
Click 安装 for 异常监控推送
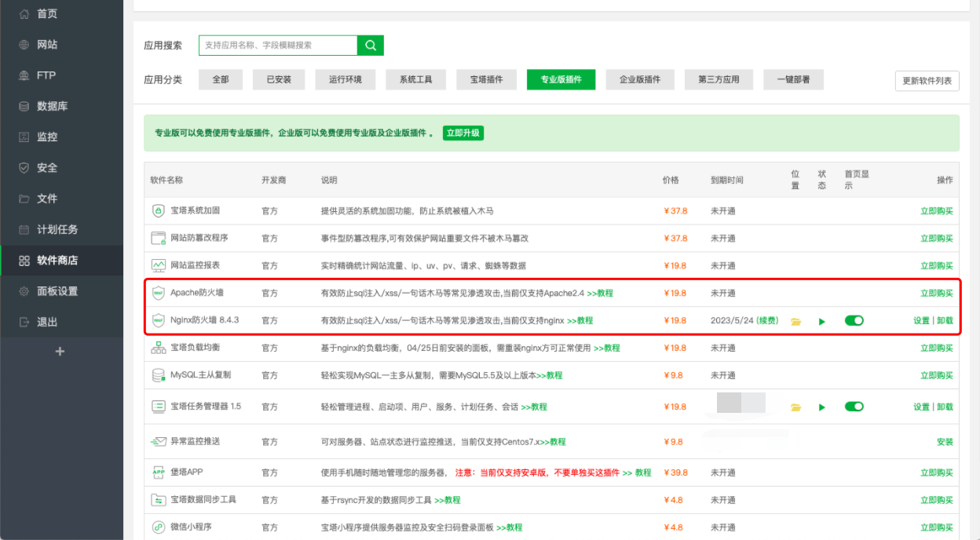coord(945,442)
